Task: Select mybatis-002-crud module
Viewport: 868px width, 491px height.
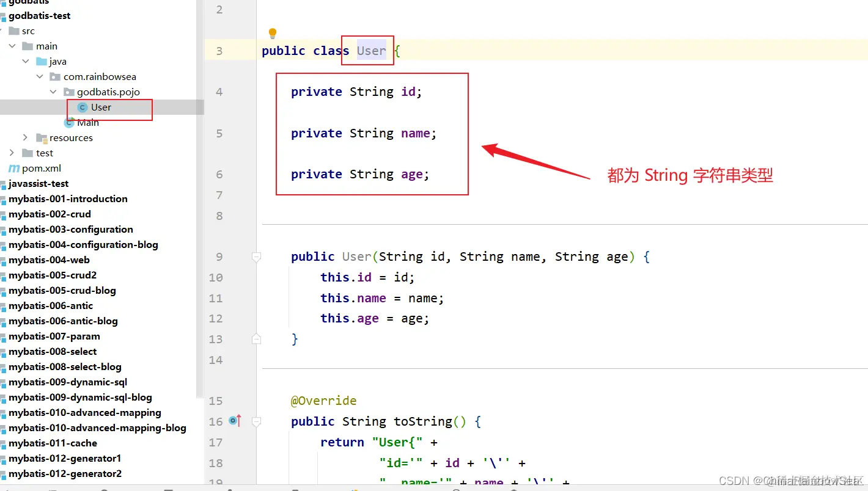Action: [x=50, y=214]
